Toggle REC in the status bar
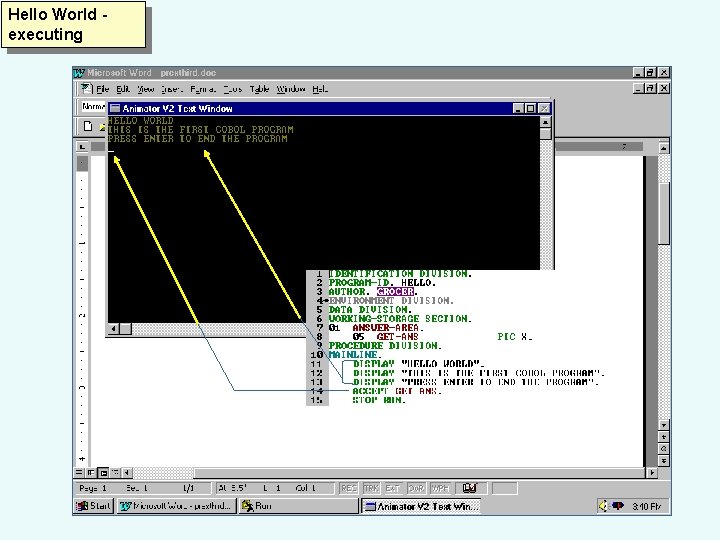This screenshot has width=720, height=540. (x=349, y=488)
